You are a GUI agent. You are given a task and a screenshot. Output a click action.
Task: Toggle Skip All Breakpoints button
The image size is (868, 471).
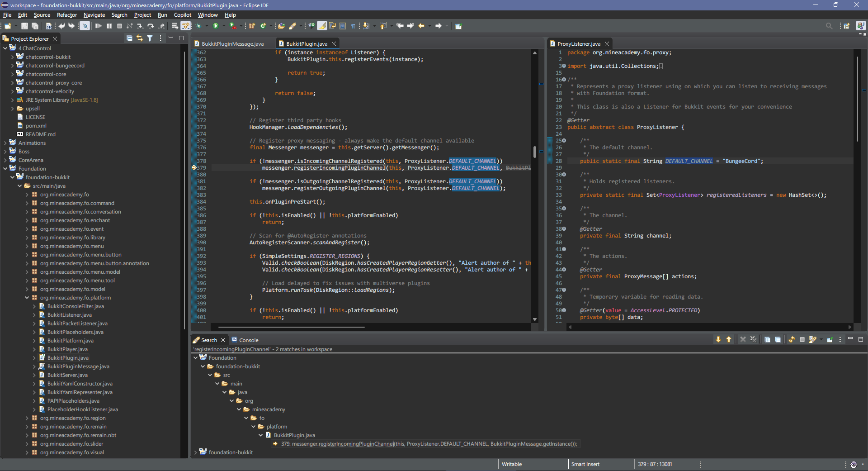[x=85, y=26]
